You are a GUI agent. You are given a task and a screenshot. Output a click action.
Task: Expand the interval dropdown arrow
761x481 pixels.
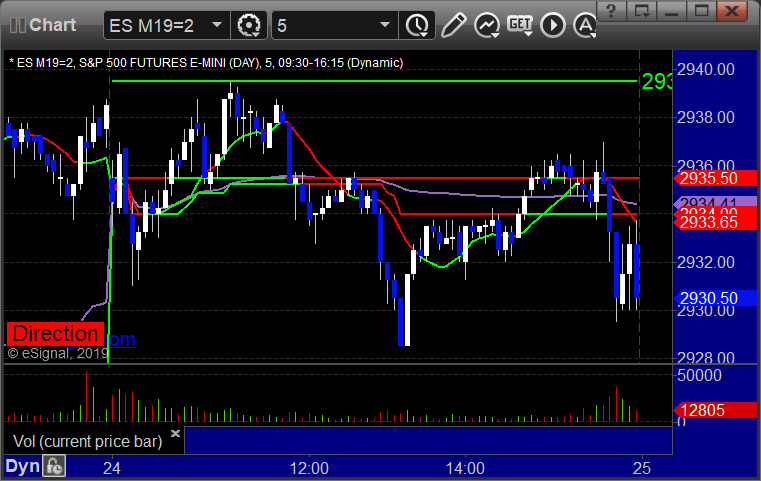[385, 25]
